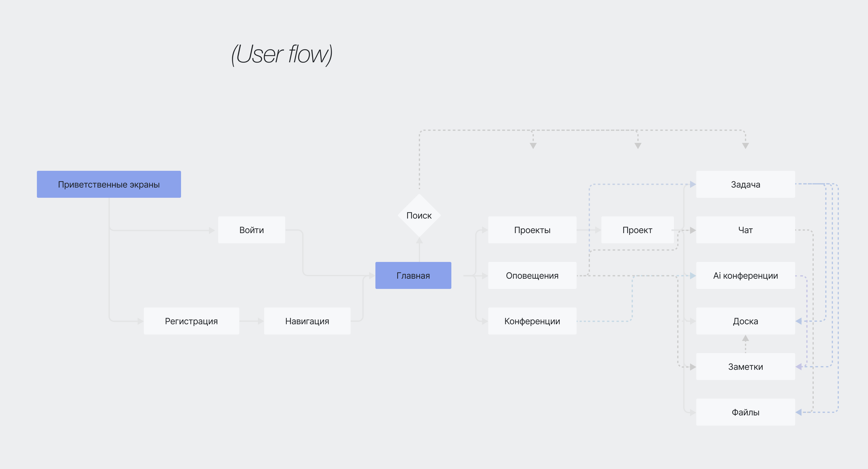This screenshot has width=868, height=469.
Task: Select the Файлы box
Action: pos(745,412)
